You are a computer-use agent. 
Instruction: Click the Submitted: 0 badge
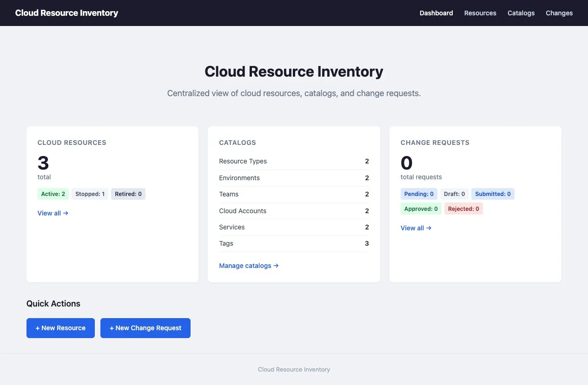point(493,194)
